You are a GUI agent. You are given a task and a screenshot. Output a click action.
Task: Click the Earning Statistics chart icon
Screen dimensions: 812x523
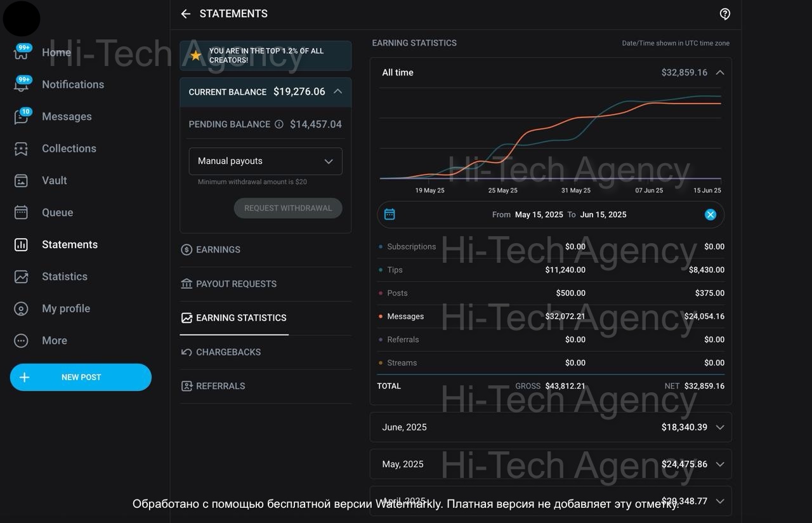[x=187, y=318]
